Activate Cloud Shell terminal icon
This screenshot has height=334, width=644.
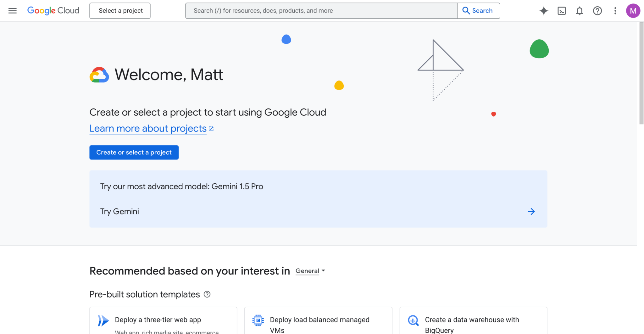click(562, 11)
